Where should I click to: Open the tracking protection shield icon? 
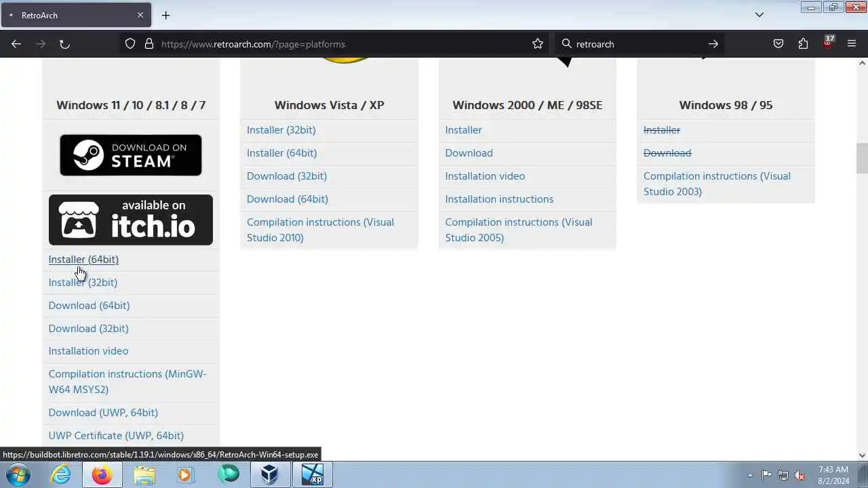point(130,44)
